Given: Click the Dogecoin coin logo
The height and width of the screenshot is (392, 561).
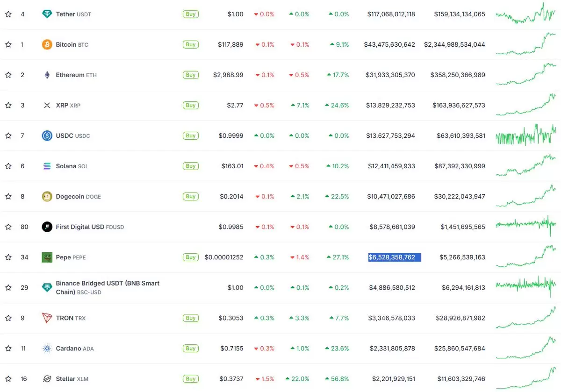Looking at the screenshot, I should (x=47, y=196).
